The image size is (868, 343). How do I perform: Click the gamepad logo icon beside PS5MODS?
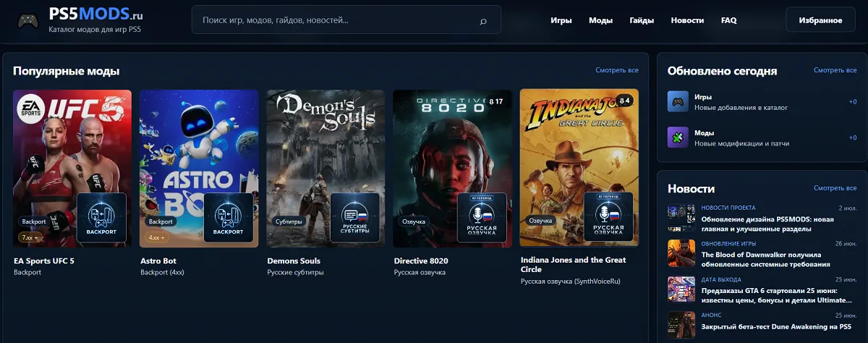[27, 20]
